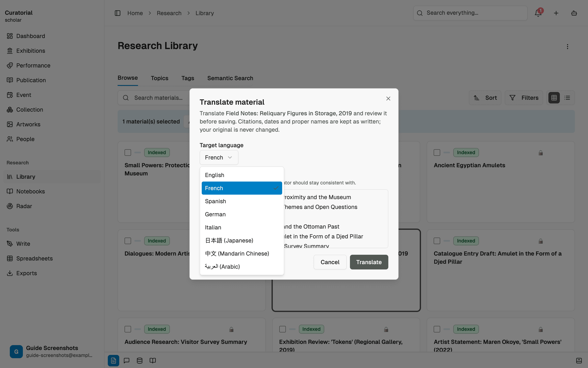Image resolution: width=588 pixels, height=368 pixels.
Task: Click the plus add icon in header
Action: [x=556, y=13]
